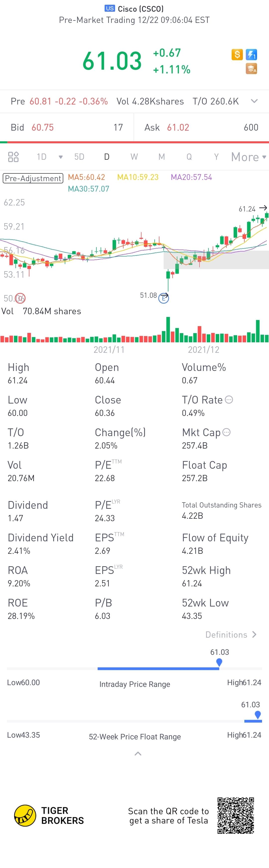Tap the red circle marker near 50.06

click(x=21, y=298)
